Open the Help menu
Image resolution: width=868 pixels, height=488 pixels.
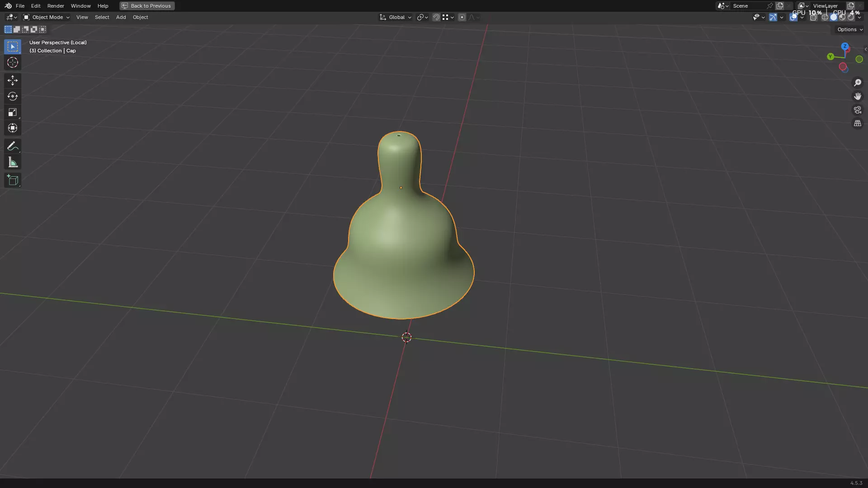[x=103, y=6]
